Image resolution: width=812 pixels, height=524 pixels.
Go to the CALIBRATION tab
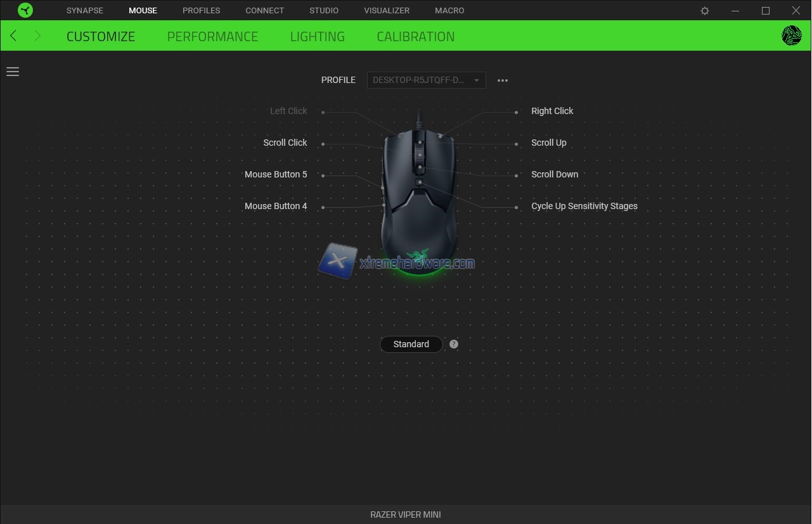pyautogui.click(x=415, y=37)
